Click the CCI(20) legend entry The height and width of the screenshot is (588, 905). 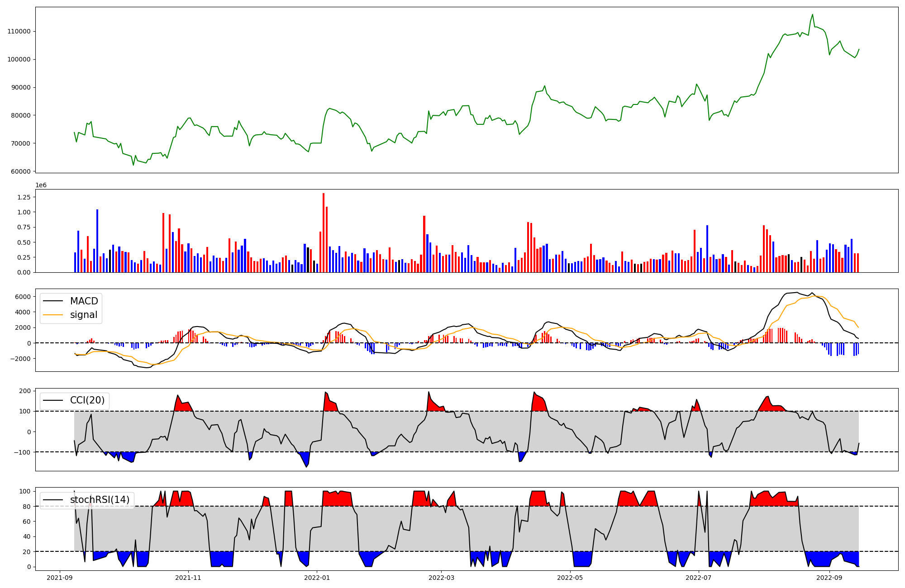(x=87, y=400)
